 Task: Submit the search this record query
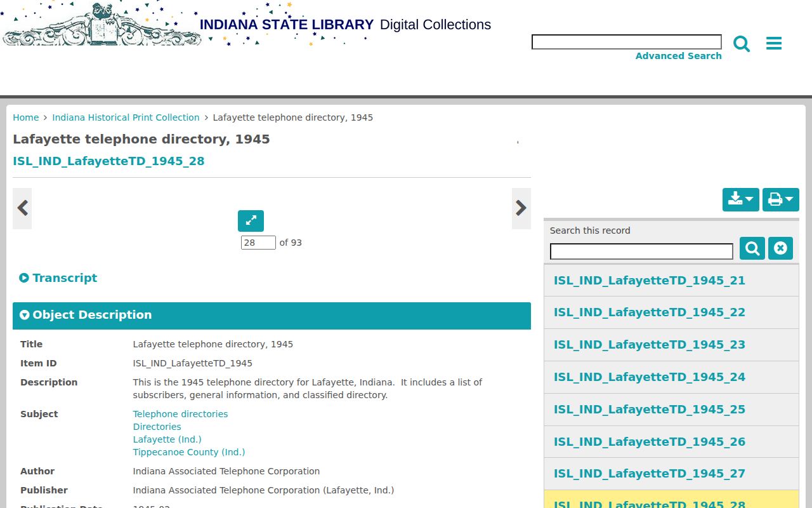click(752, 248)
